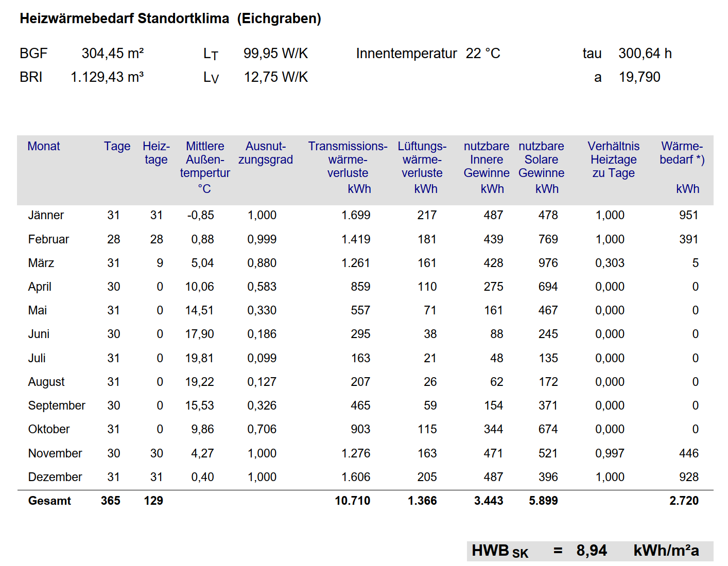Screen dimensions: 728x566
Task: Click Jänner transmission loss 1.699
Action: click(x=356, y=215)
